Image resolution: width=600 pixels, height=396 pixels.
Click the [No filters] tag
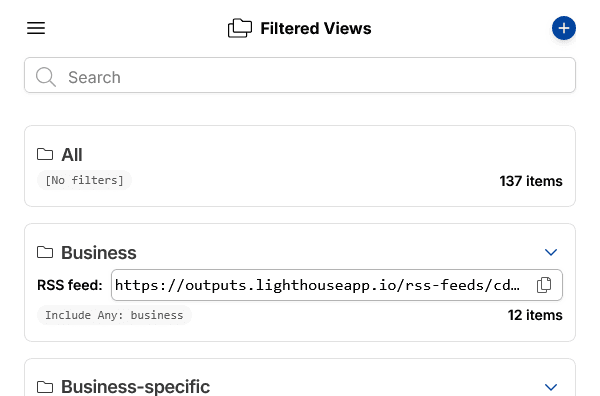tap(85, 180)
